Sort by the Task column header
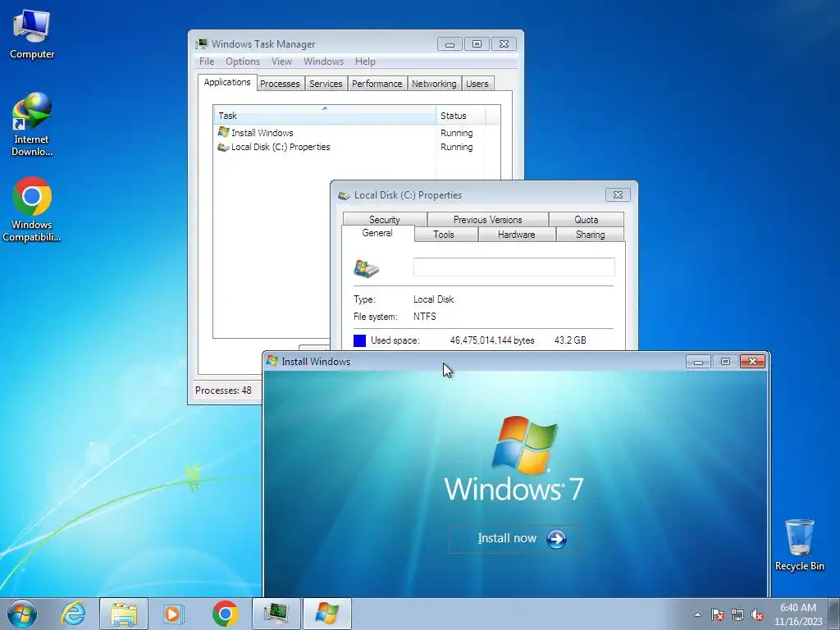 (x=325, y=116)
